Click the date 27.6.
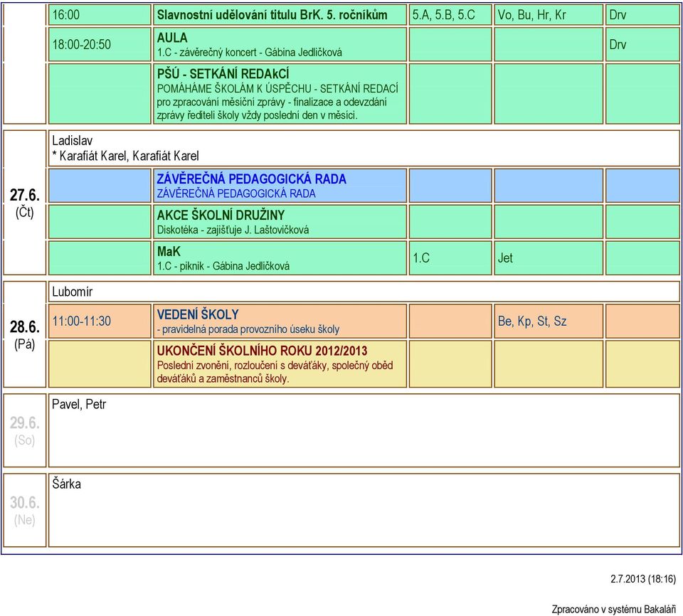 (24, 195)
